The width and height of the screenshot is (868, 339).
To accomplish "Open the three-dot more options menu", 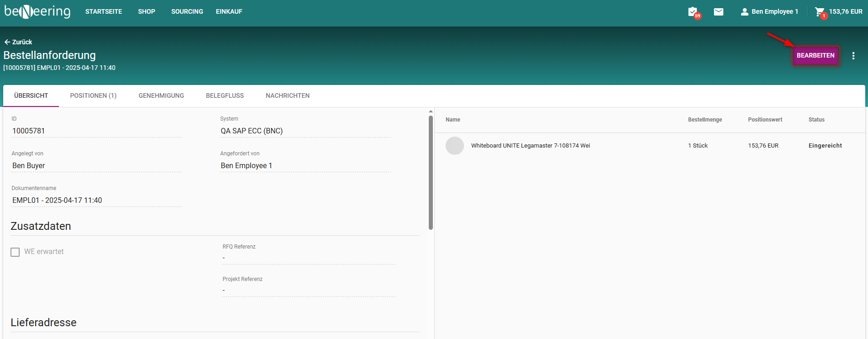I will [x=853, y=56].
